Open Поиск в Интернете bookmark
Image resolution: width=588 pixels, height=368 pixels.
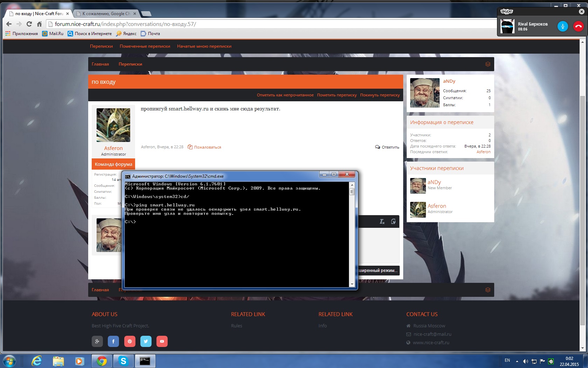pyautogui.click(x=90, y=34)
